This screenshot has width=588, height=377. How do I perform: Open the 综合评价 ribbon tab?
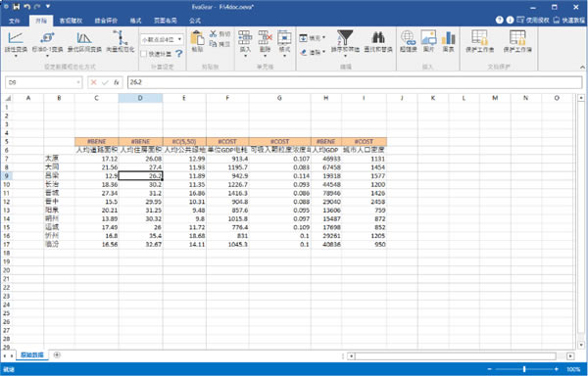tap(106, 21)
